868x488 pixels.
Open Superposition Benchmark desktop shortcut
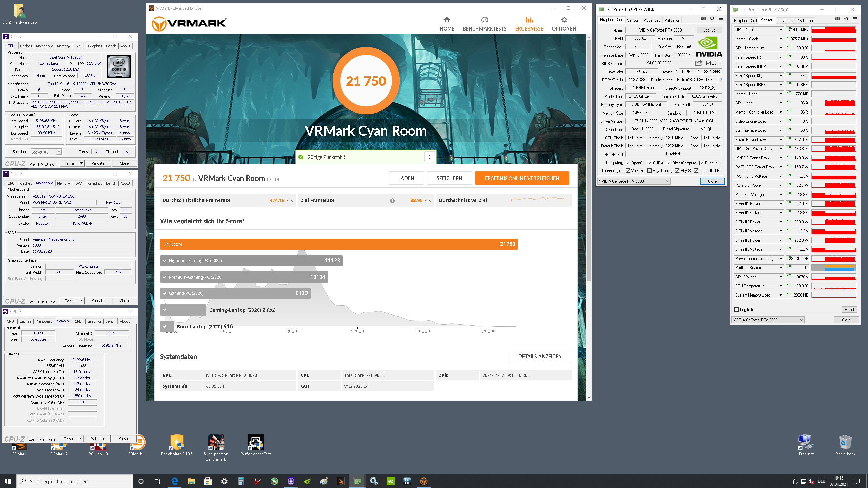pos(216,448)
